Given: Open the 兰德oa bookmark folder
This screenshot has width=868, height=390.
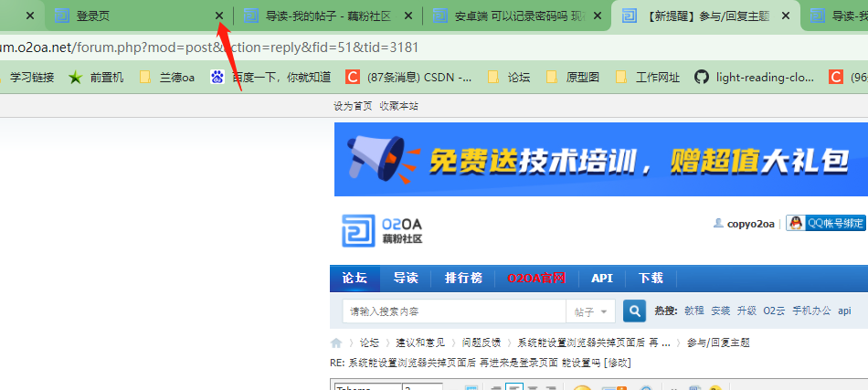Looking at the screenshot, I should (x=168, y=78).
